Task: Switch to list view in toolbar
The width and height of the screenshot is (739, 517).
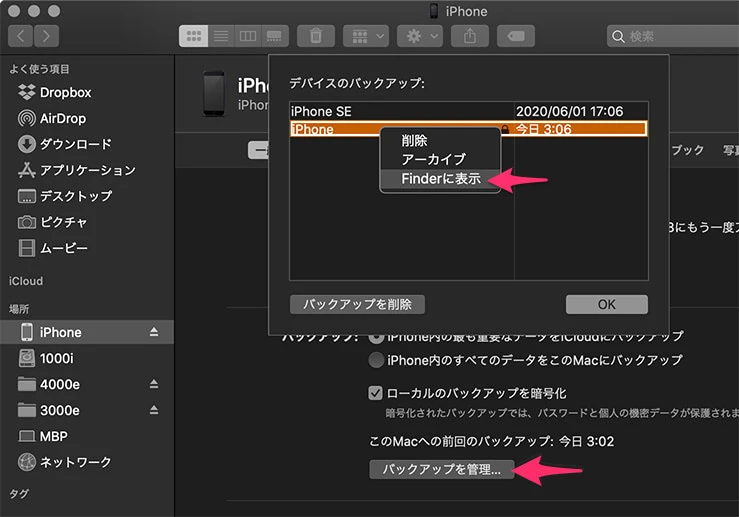Action: point(220,36)
